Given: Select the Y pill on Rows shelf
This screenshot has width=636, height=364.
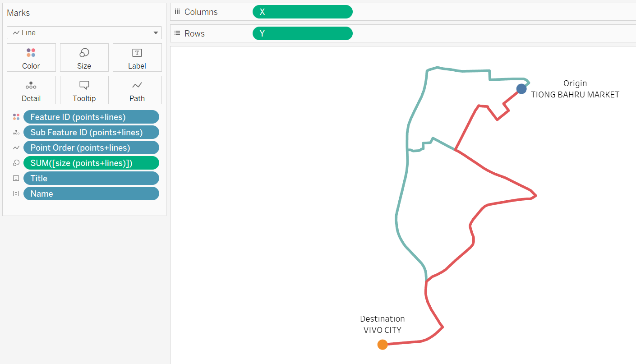Looking at the screenshot, I should [x=303, y=33].
